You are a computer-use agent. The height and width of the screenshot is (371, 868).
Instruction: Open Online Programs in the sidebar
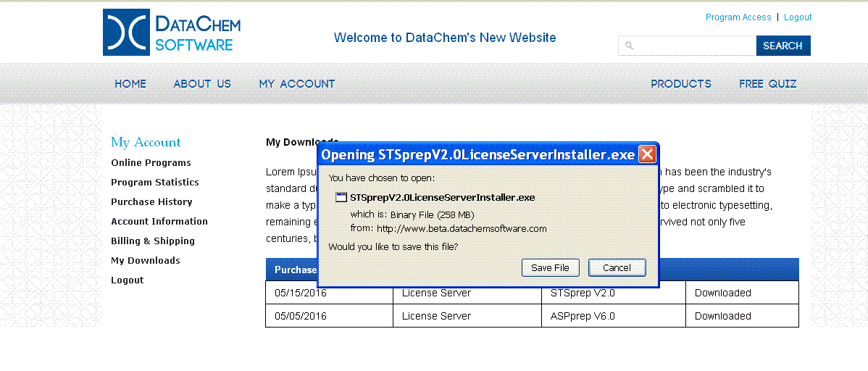[151, 163]
